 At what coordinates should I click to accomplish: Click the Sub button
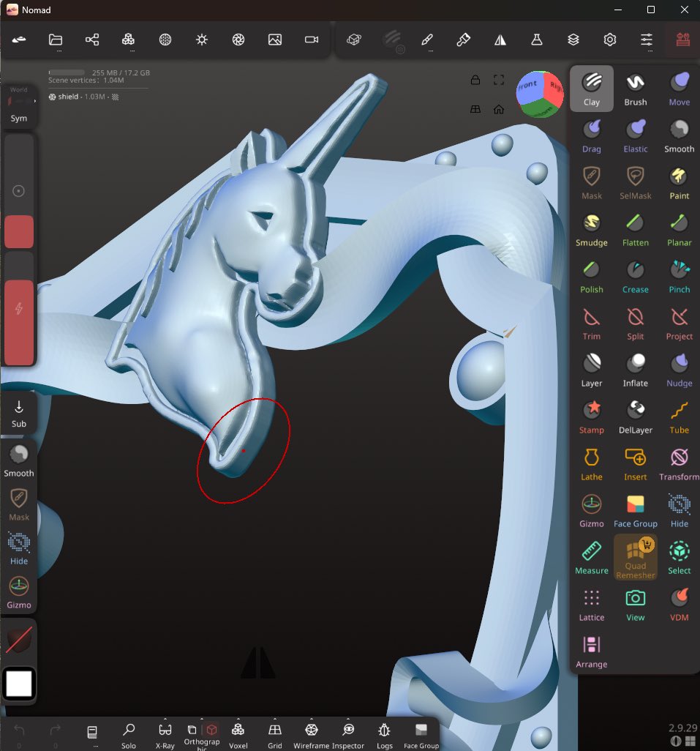(19, 414)
